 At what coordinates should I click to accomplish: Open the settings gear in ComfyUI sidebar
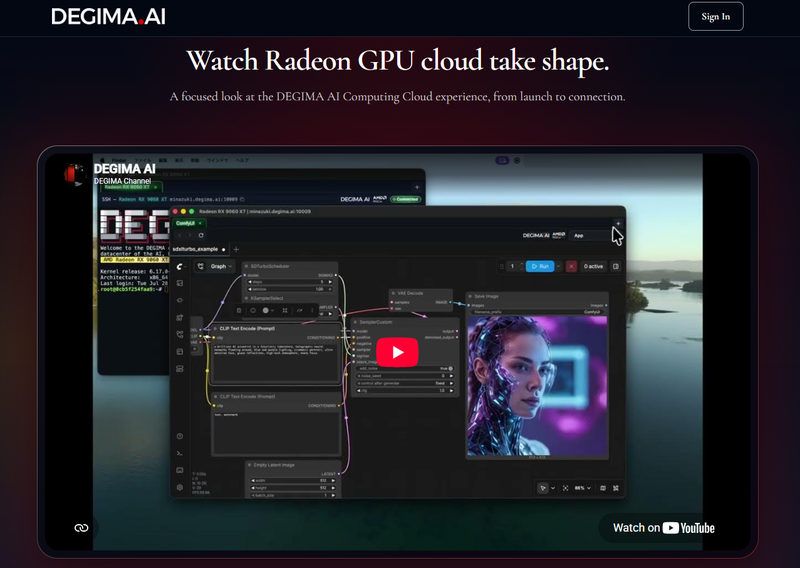pyautogui.click(x=180, y=487)
